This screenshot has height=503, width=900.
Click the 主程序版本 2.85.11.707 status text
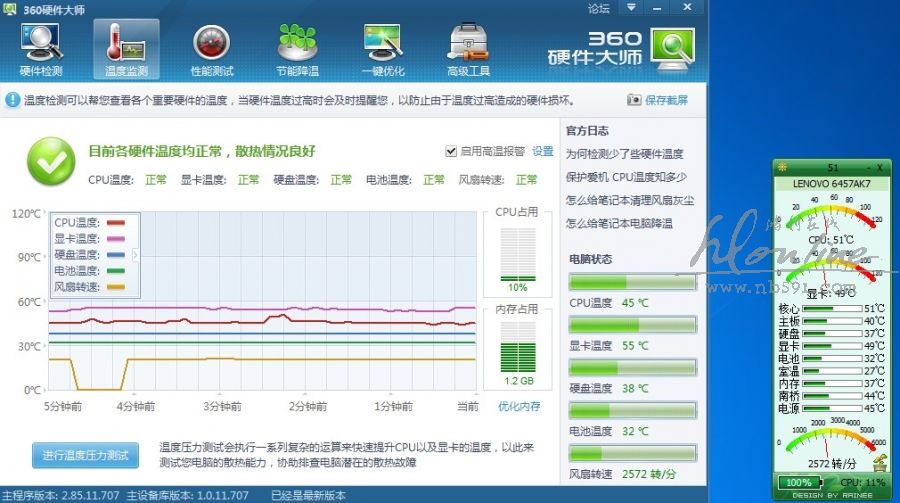(60, 495)
